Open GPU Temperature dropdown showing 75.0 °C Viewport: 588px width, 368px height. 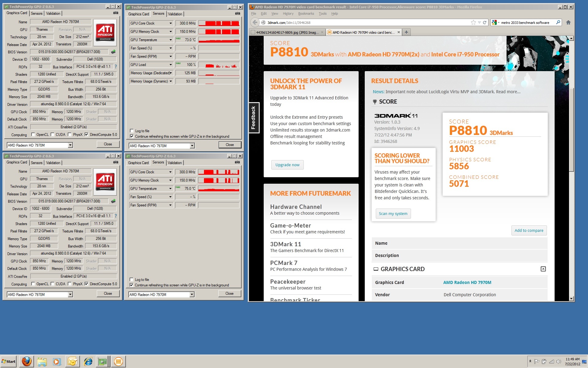tap(171, 189)
